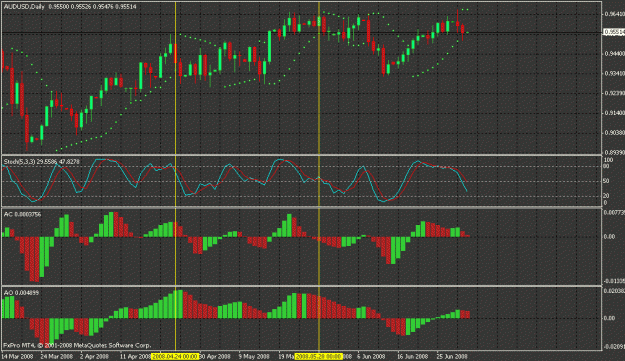Click the 6 Jun 2008 date label
This screenshot has width=625, height=361.
point(371,356)
